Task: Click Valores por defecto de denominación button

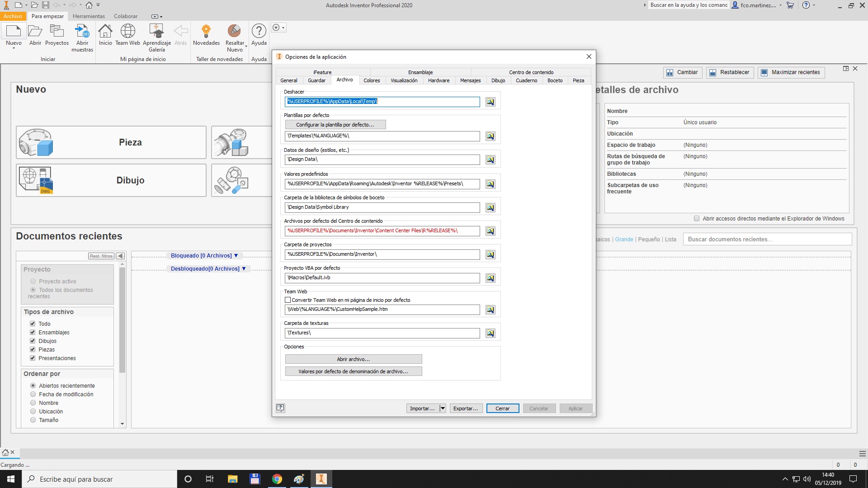Action: pos(354,371)
